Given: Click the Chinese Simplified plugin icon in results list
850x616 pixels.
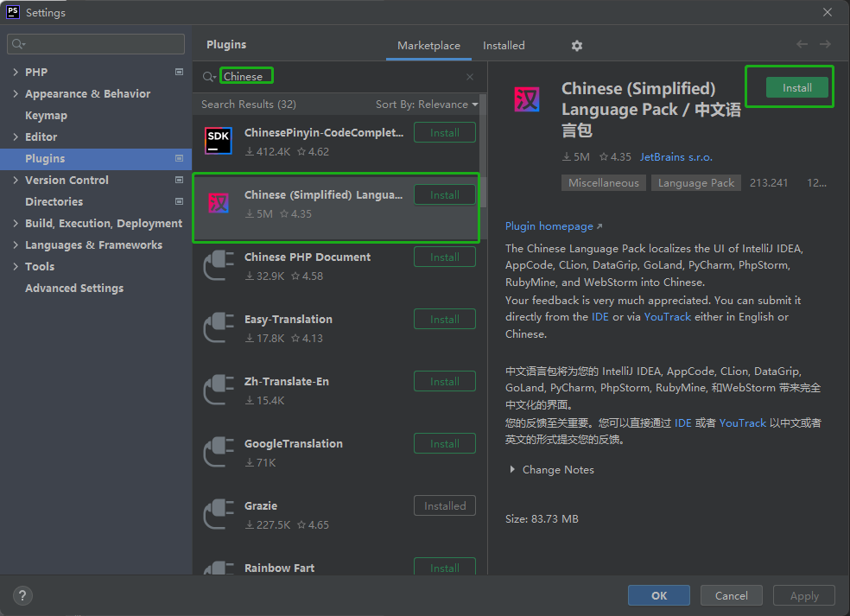Looking at the screenshot, I should (x=219, y=203).
